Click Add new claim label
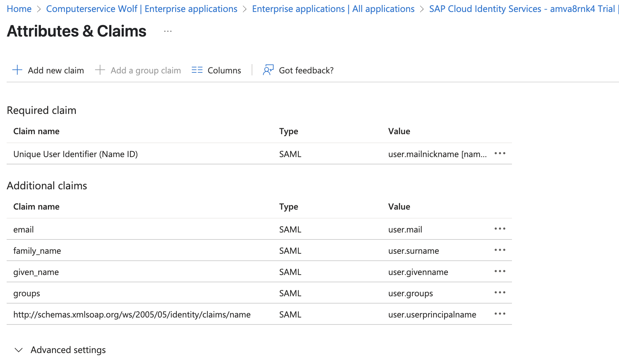 coord(56,70)
